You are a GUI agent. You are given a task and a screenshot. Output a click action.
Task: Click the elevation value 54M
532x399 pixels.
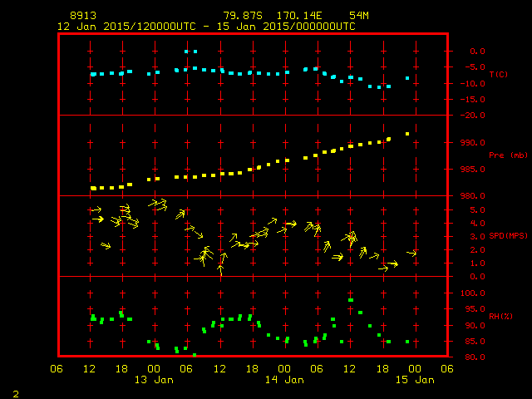click(359, 16)
